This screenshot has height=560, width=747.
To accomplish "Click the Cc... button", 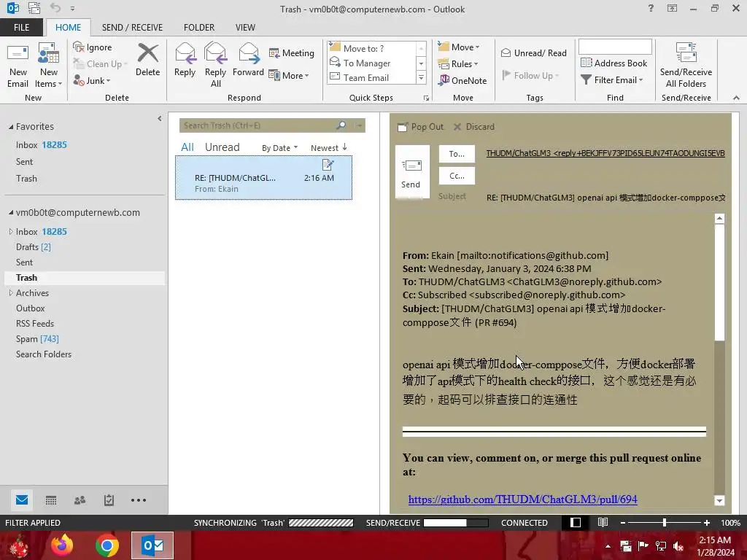I will [457, 176].
